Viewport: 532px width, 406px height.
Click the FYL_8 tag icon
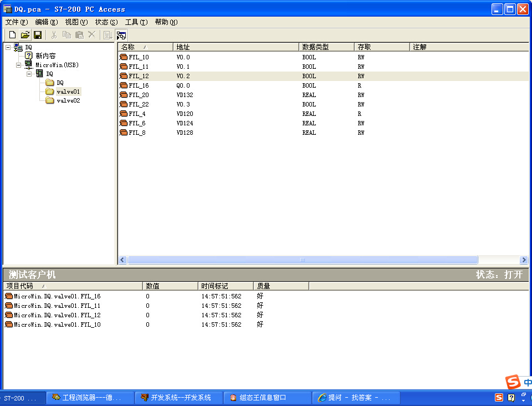tap(124, 133)
